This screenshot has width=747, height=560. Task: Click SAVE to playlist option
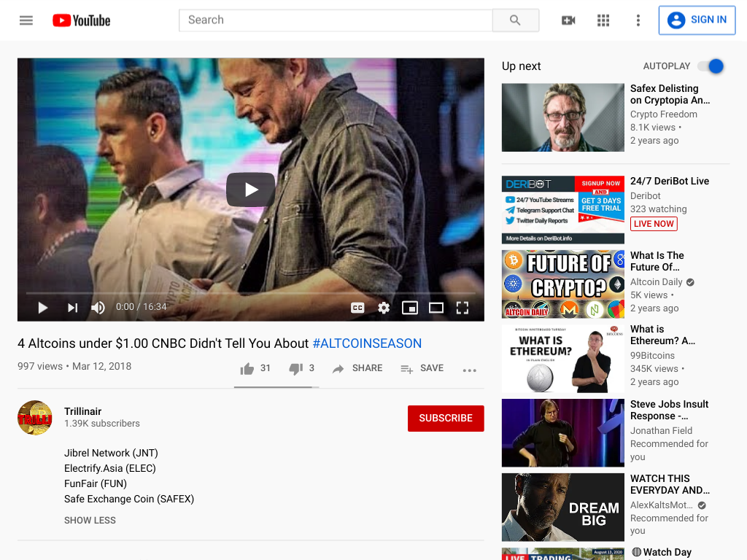422,368
